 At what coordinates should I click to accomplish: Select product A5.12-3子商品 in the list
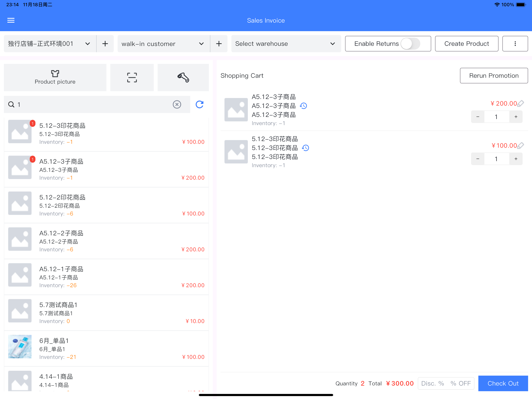coord(106,169)
